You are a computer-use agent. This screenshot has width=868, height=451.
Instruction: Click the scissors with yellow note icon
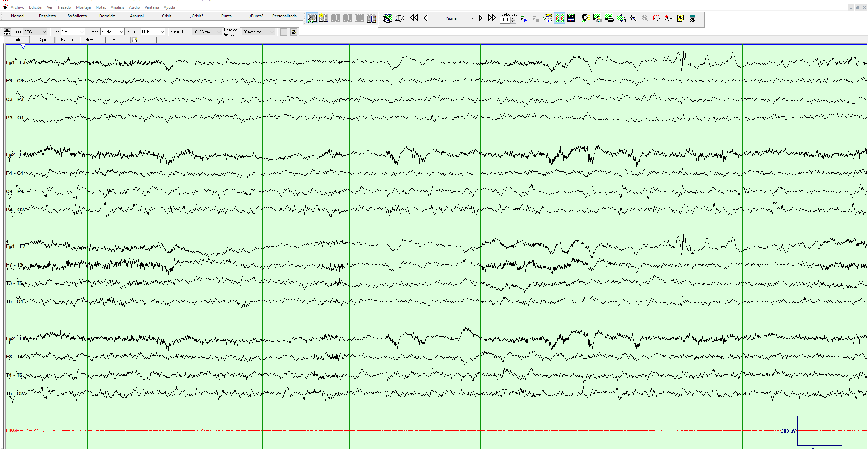547,18
